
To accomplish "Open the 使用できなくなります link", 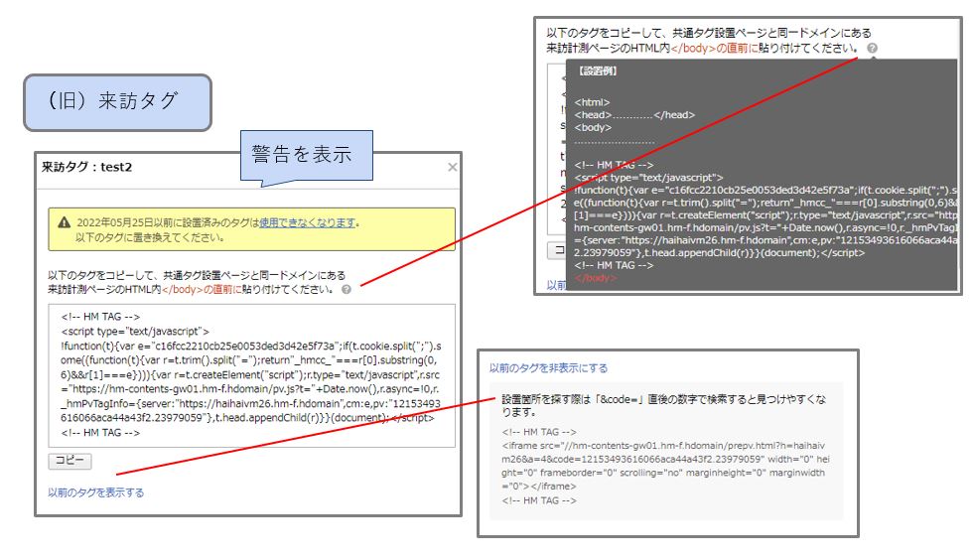I will pos(308,222).
